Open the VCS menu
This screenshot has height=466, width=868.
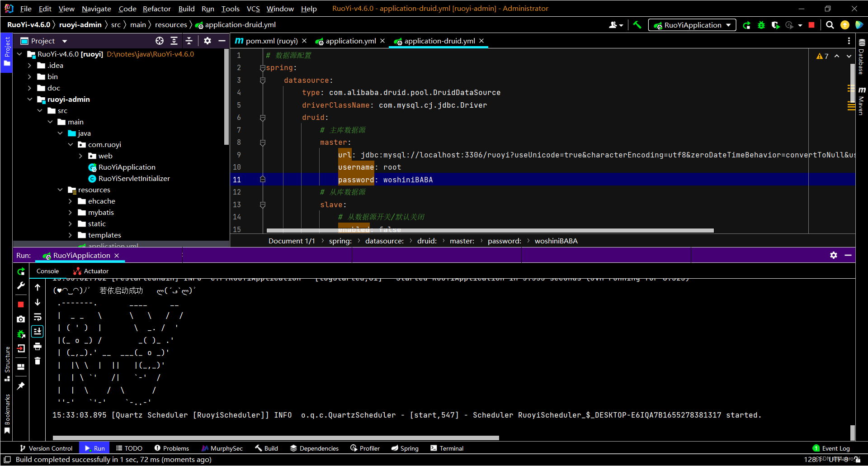coord(253,9)
